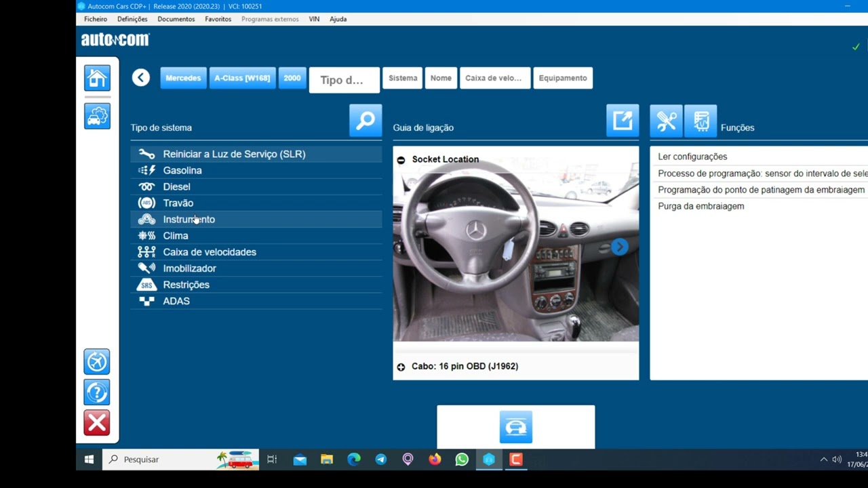Open the Favoritos menu

[218, 19]
